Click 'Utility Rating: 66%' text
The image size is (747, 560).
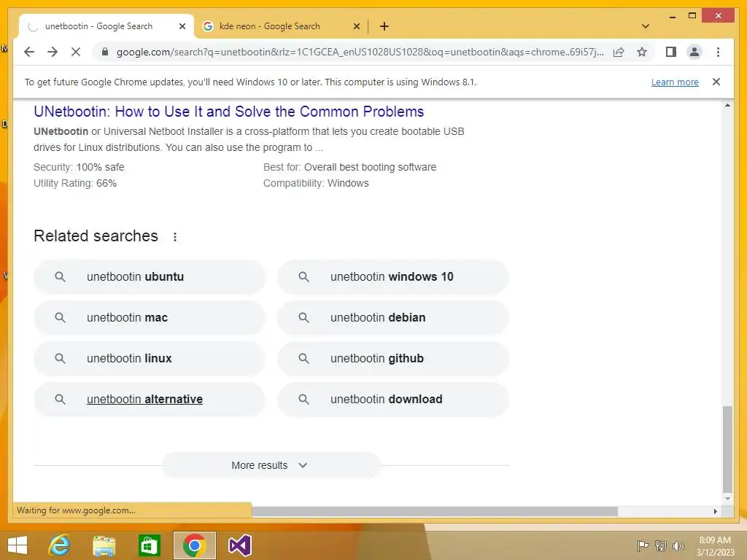(75, 183)
